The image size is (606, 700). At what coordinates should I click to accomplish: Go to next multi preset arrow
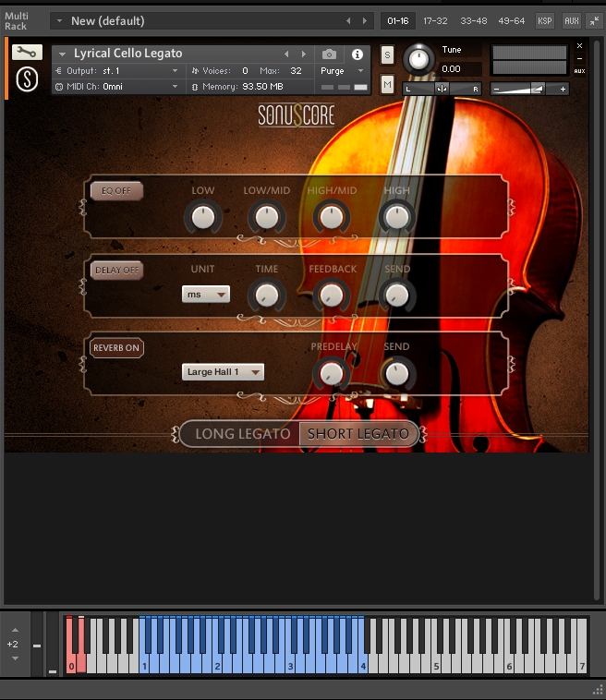(x=365, y=21)
